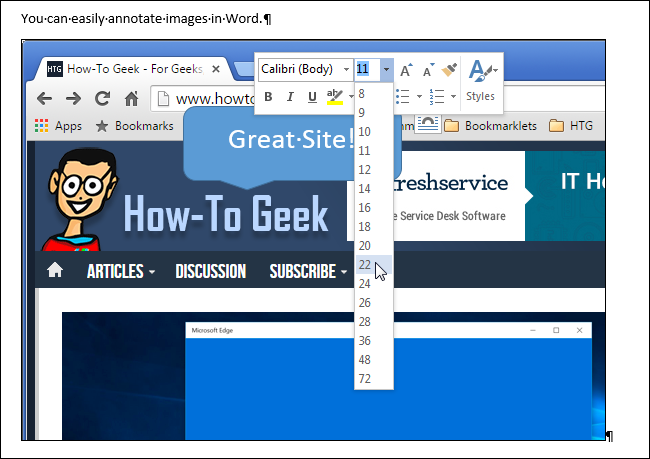
Task: Choose font size 11 from the dropdown list
Action: [374, 151]
